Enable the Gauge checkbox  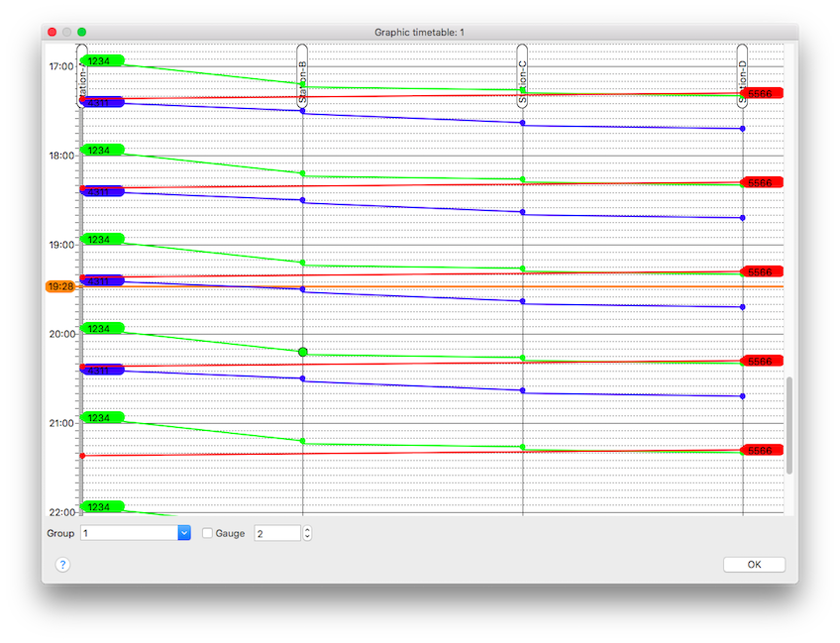(x=207, y=533)
